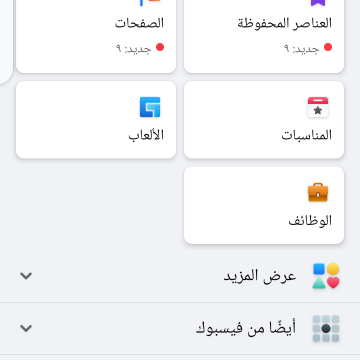Click the dotted grid icon for أيضًا من فيسبوك
Screen dimensions: 360x360
click(326, 329)
